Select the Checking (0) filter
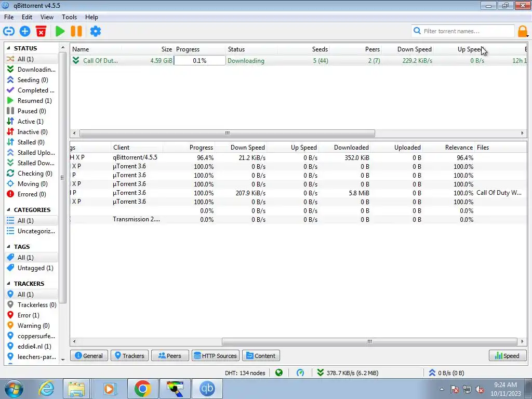 (x=31, y=174)
